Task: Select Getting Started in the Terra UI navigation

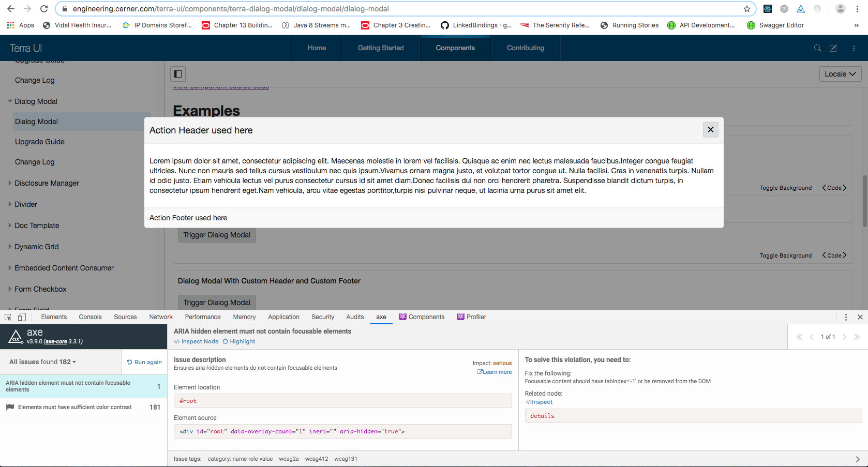Action: click(380, 48)
